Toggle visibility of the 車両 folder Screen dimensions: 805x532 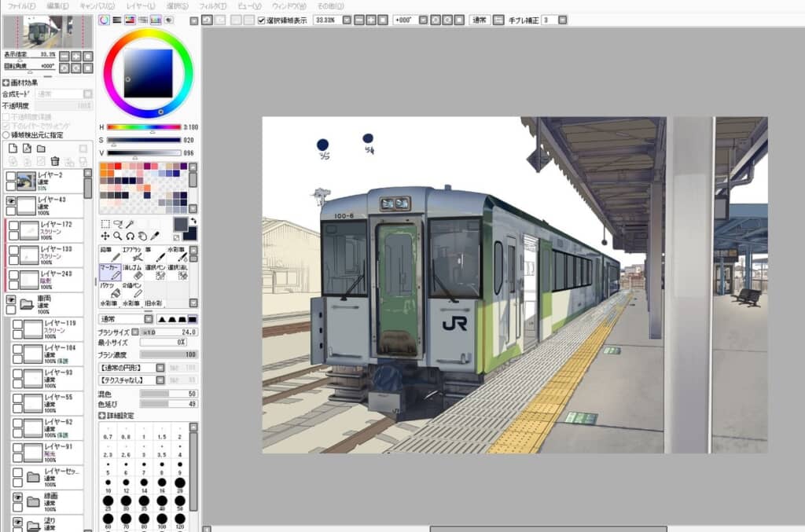pyautogui.click(x=11, y=299)
